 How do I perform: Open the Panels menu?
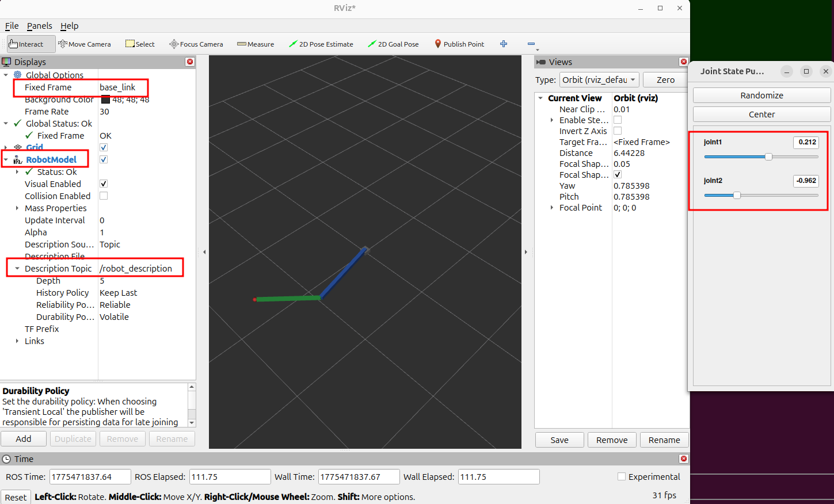coord(39,26)
